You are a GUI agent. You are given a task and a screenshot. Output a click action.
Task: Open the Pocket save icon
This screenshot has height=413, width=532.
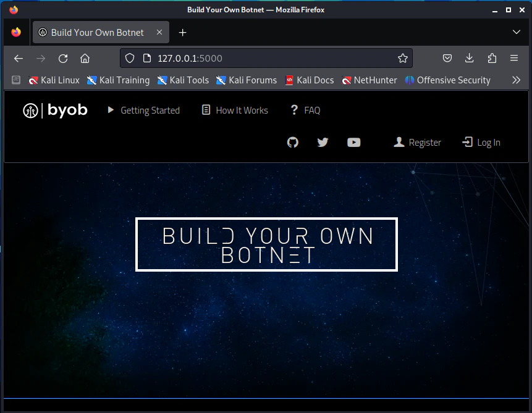point(447,58)
